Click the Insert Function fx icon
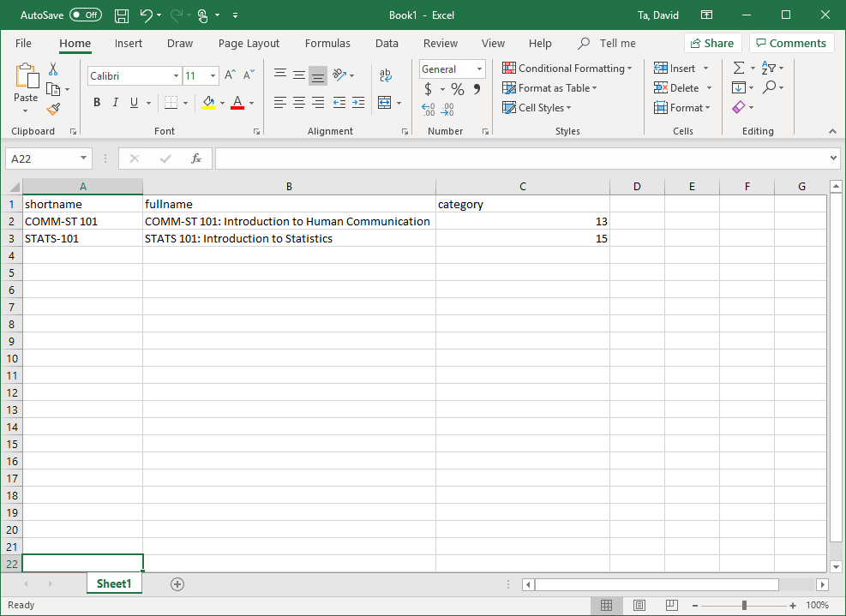Viewport: 846px width, 616px height. 195,158
